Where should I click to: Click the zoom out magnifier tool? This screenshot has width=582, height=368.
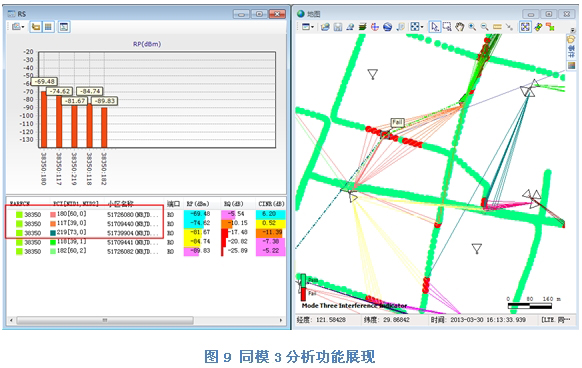pos(484,27)
